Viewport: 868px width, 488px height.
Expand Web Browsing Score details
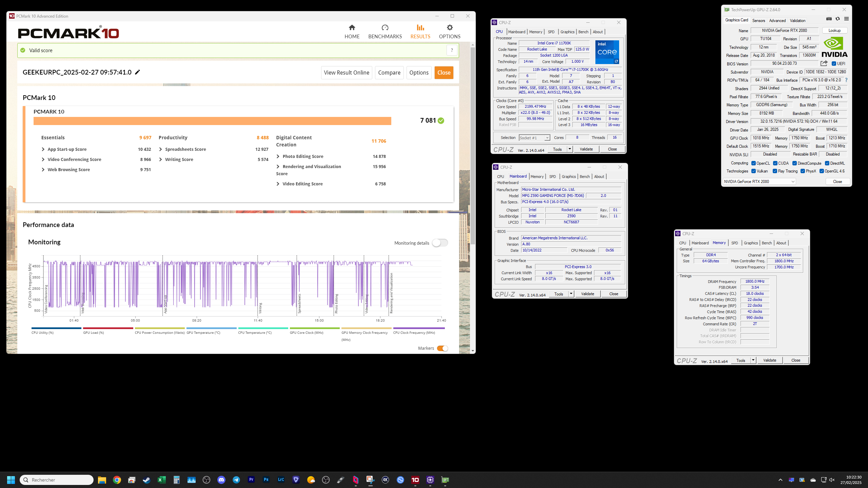(x=43, y=169)
